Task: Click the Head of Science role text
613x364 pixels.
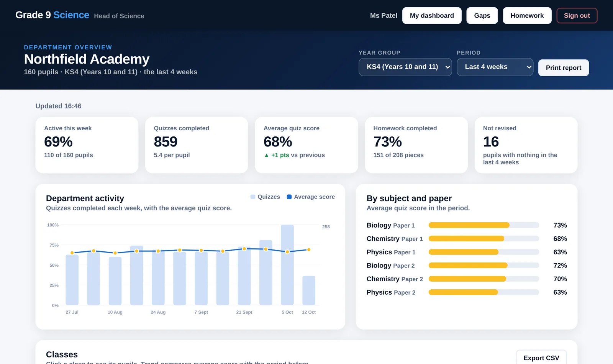Action: (119, 16)
